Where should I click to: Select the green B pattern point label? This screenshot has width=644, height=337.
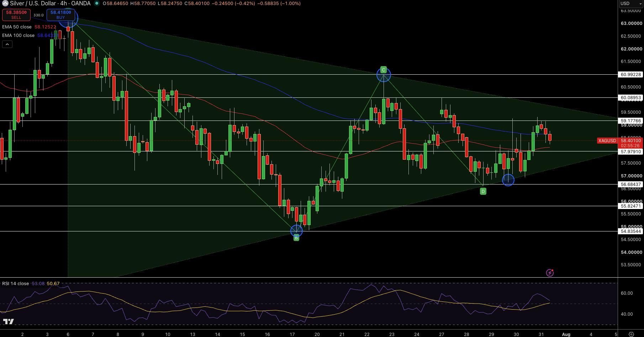pos(296,238)
